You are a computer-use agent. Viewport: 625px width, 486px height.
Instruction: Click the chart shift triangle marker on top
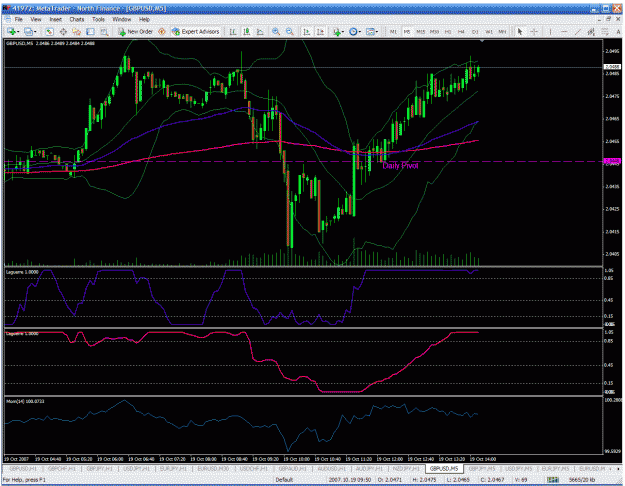coord(482,41)
